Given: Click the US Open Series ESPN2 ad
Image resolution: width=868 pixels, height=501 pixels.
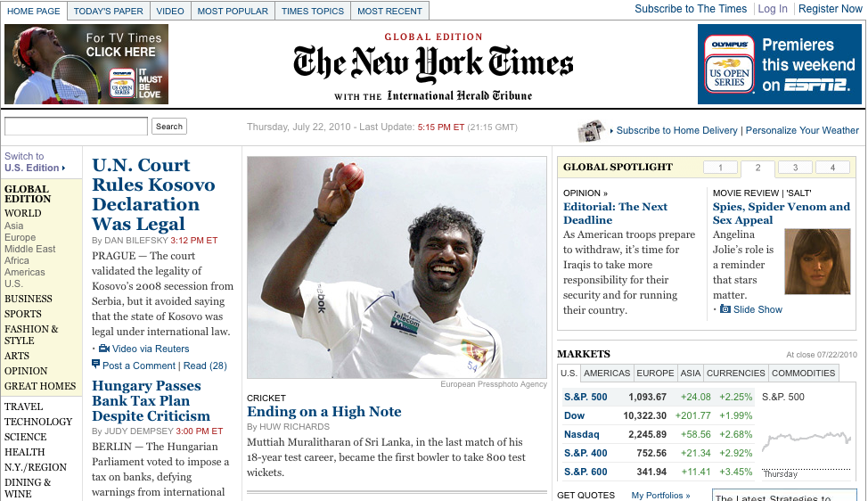Looking at the screenshot, I should point(780,64).
